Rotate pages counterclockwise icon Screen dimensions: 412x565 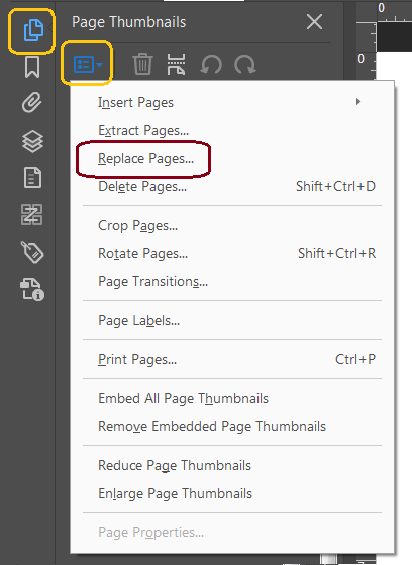click(211, 65)
